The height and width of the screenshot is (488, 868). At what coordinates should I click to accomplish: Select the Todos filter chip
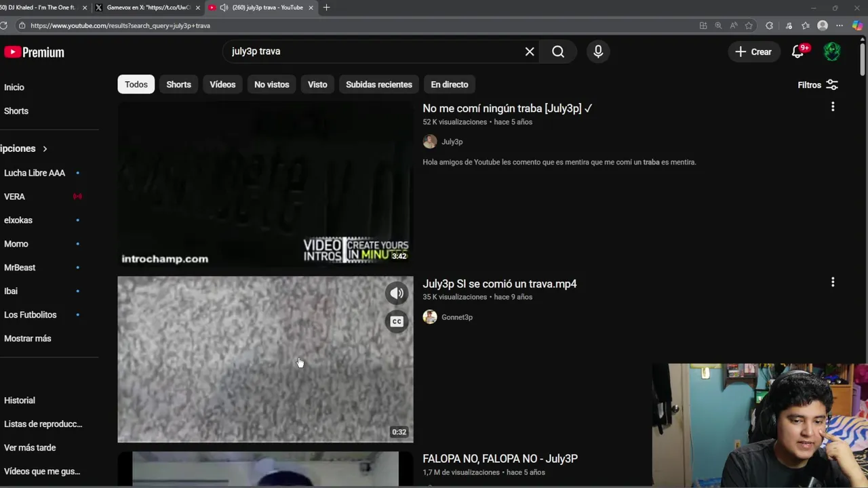pos(136,85)
